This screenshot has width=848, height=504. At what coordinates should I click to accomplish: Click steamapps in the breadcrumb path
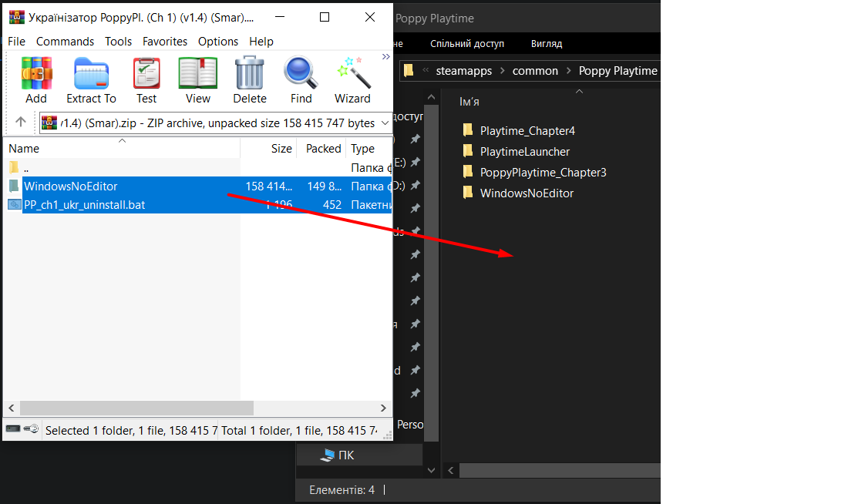tap(464, 71)
